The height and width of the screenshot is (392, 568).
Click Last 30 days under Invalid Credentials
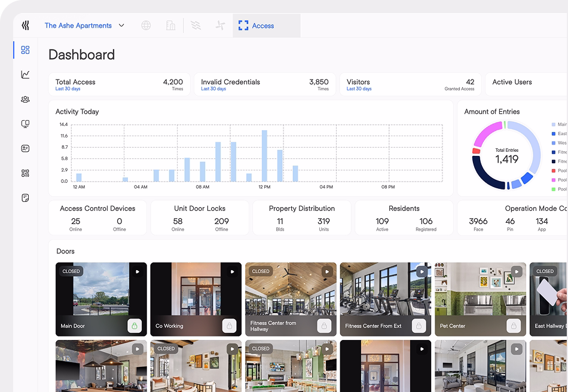coord(213,88)
